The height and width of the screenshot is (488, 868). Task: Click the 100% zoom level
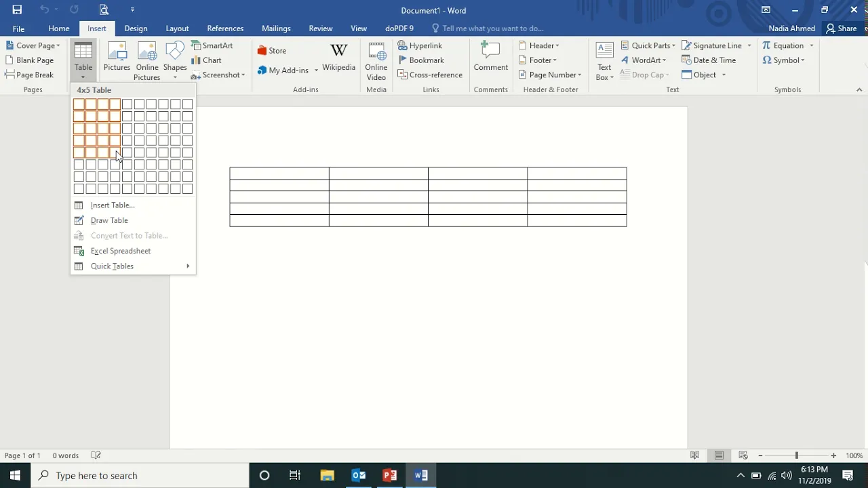click(854, 455)
